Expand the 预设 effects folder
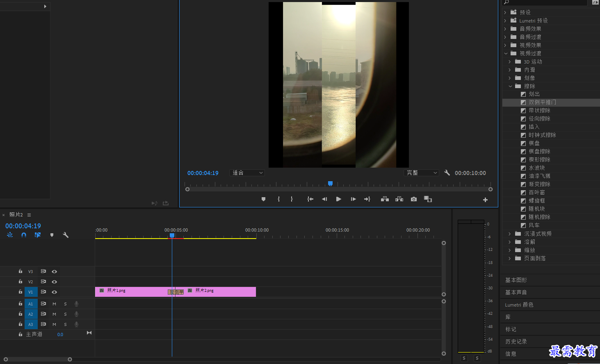Viewport: 600px width, 364px height. tap(505, 12)
